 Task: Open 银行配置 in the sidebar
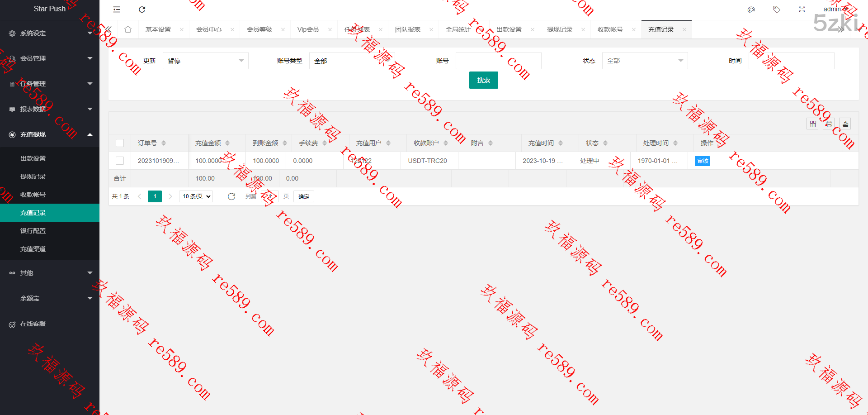click(x=50, y=231)
